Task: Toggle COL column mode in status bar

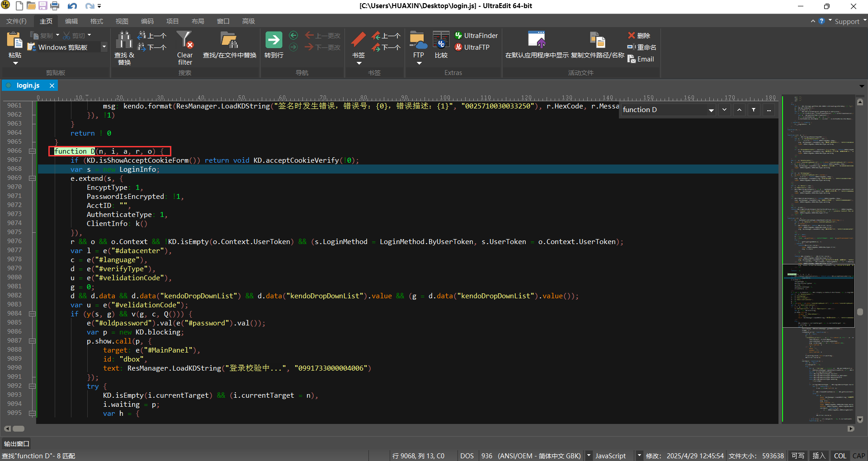Action: pyautogui.click(x=840, y=456)
